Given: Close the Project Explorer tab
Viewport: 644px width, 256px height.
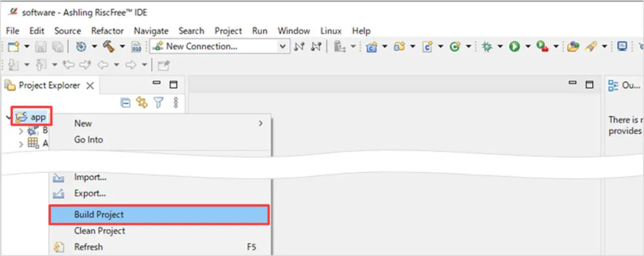Looking at the screenshot, I should (x=90, y=85).
